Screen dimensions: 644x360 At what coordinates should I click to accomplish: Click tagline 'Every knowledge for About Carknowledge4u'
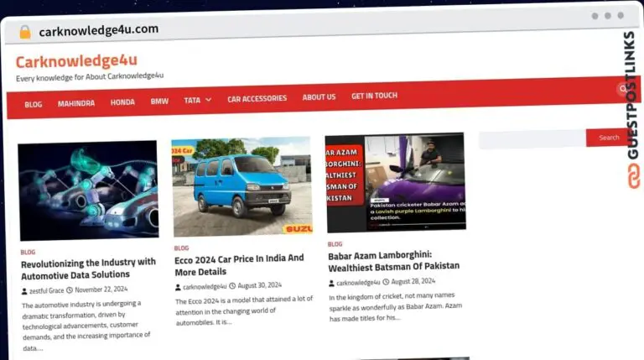[90, 77]
